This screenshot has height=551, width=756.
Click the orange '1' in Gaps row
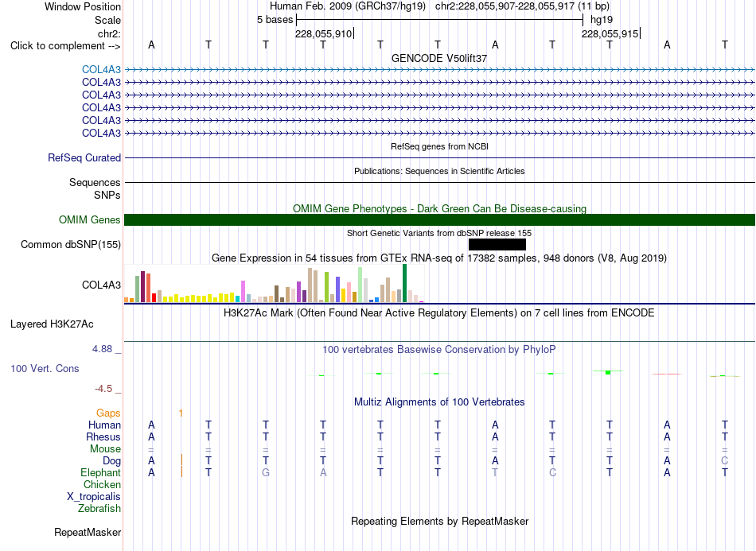pyautogui.click(x=181, y=413)
